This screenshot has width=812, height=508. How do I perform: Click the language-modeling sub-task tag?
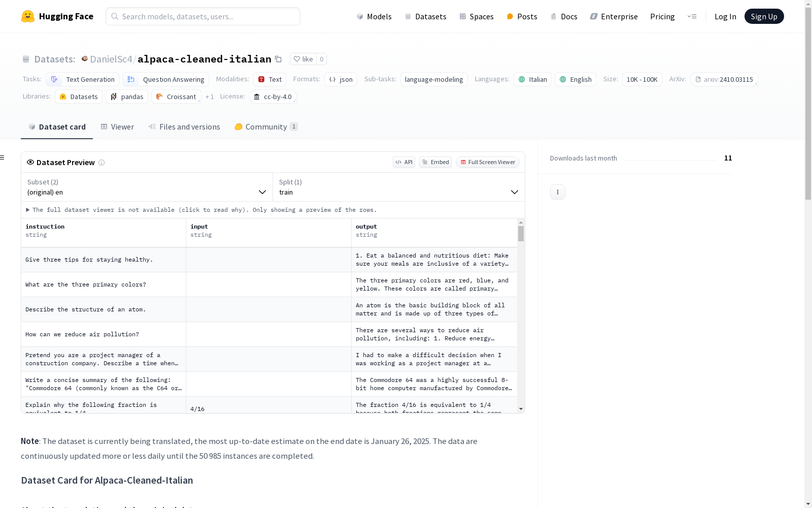coord(434,79)
